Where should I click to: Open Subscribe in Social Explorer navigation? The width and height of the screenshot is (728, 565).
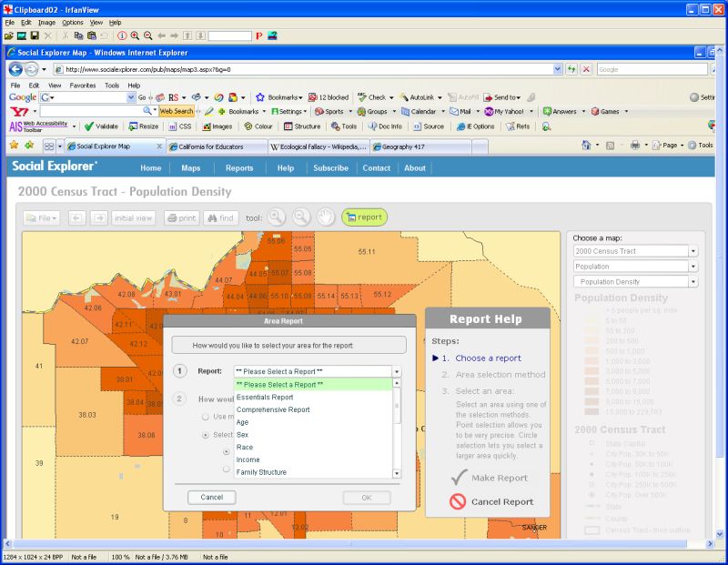click(x=330, y=168)
